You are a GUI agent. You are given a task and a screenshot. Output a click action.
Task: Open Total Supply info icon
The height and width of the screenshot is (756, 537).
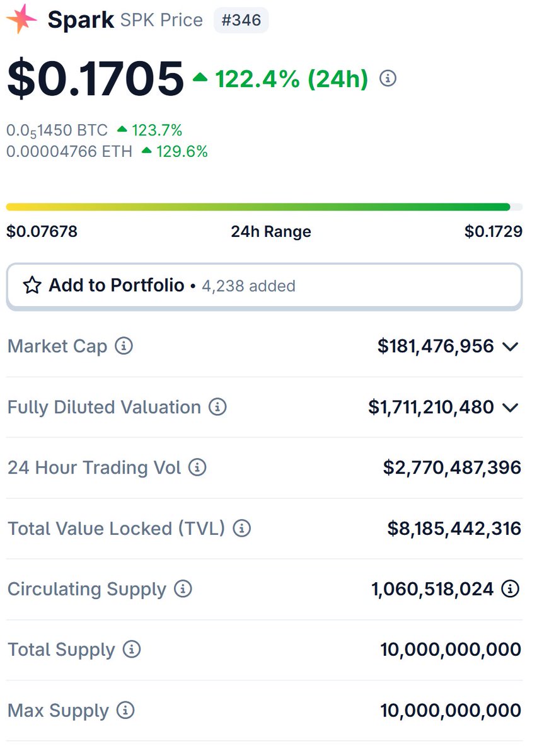tap(132, 650)
